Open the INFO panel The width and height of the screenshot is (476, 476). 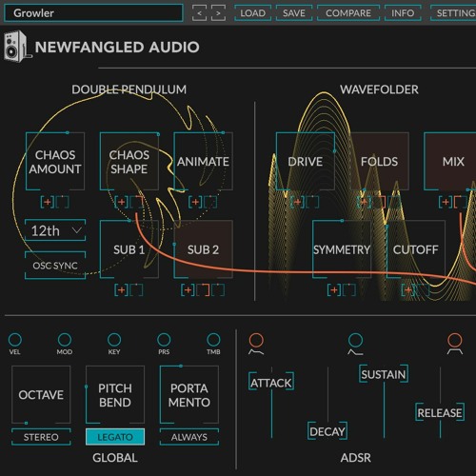click(403, 13)
